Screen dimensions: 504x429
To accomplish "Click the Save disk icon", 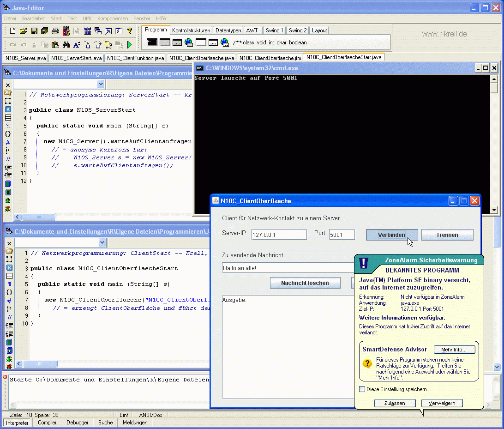I will tap(34, 31).
